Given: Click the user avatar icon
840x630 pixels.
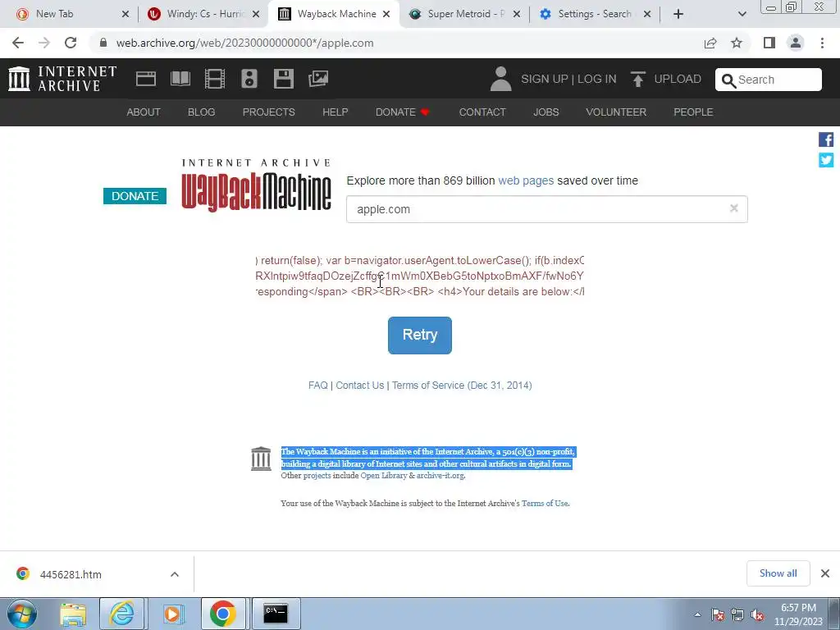Looking at the screenshot, I should point(501,79).
